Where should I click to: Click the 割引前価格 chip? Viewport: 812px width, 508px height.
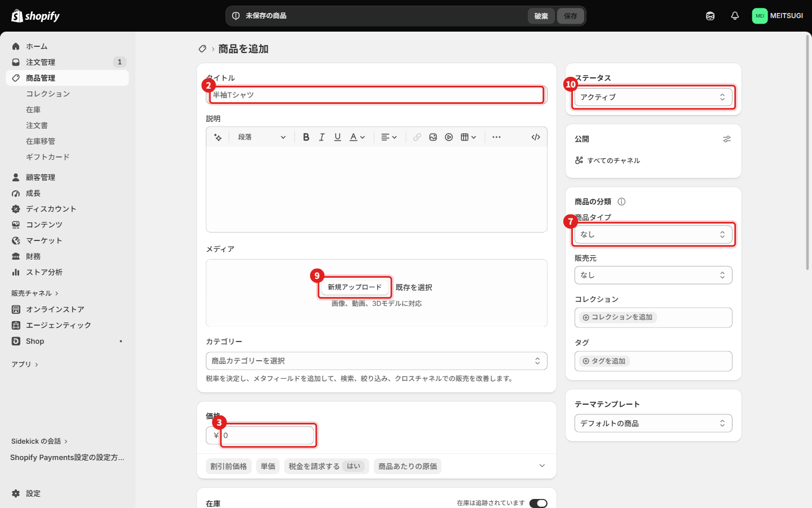(x=229, y=466)
